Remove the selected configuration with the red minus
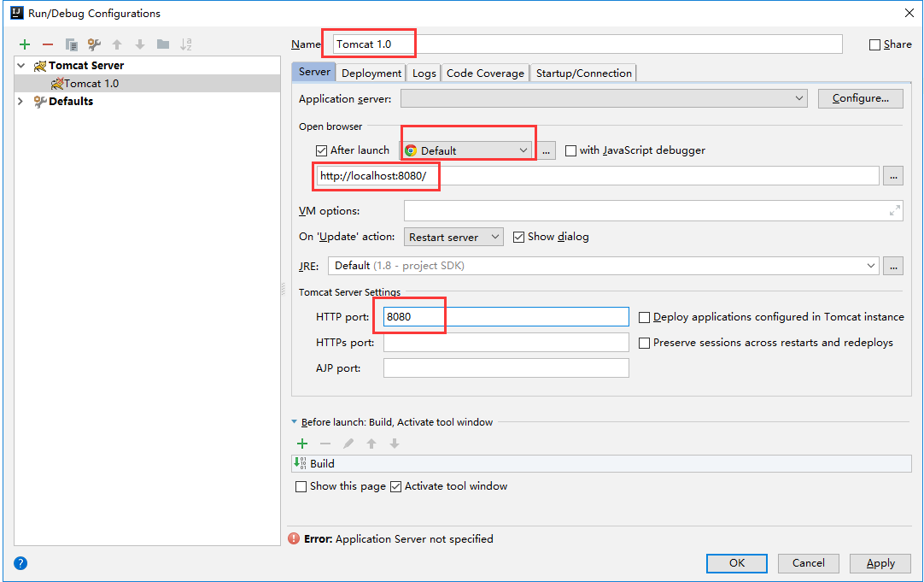Viewport: 924px width, 582px height. 48,44
